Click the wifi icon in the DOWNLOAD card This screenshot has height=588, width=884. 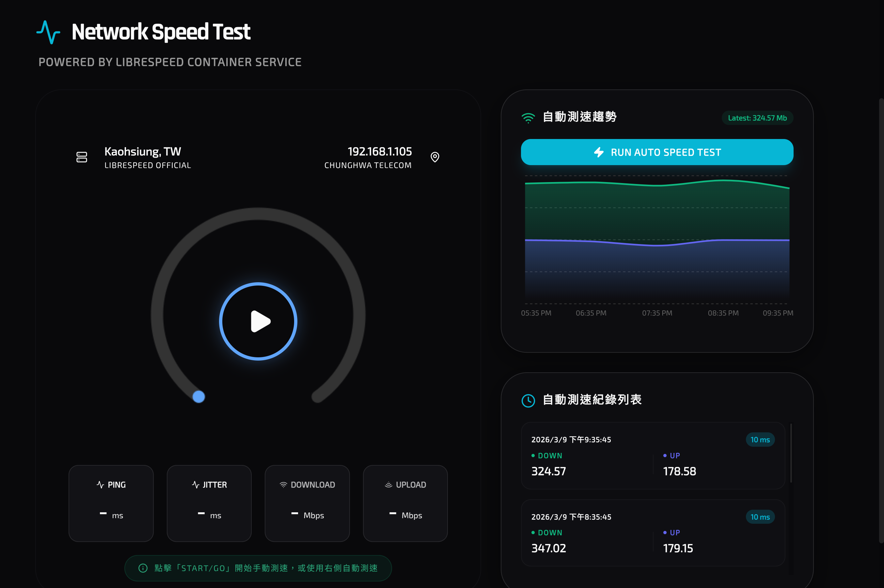click(x=283, y=485)
